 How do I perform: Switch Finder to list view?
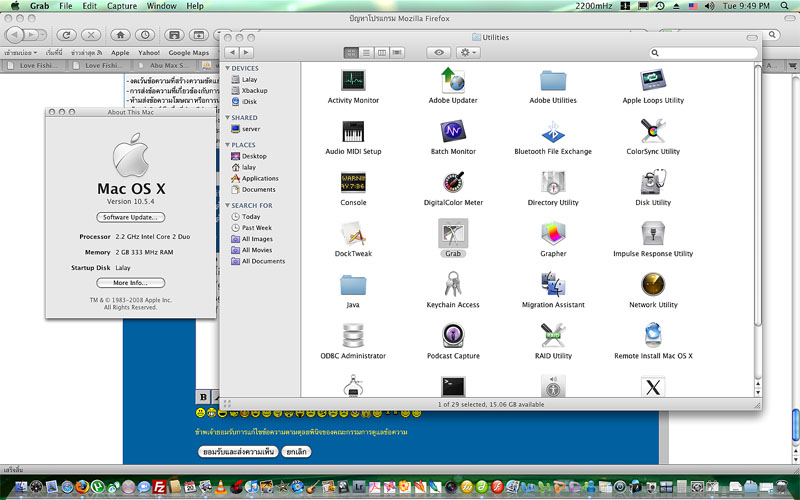366,53
